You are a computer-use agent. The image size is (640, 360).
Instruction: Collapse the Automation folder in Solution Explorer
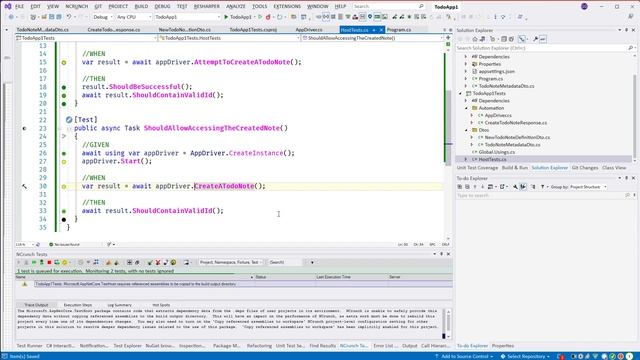[x=467, y=108]
